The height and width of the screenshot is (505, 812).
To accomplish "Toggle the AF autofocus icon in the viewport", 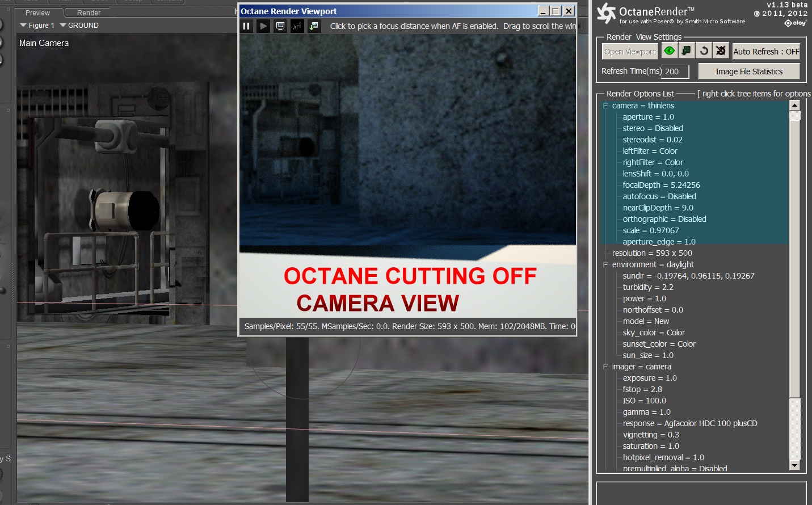I will click(x=297, y=26).
